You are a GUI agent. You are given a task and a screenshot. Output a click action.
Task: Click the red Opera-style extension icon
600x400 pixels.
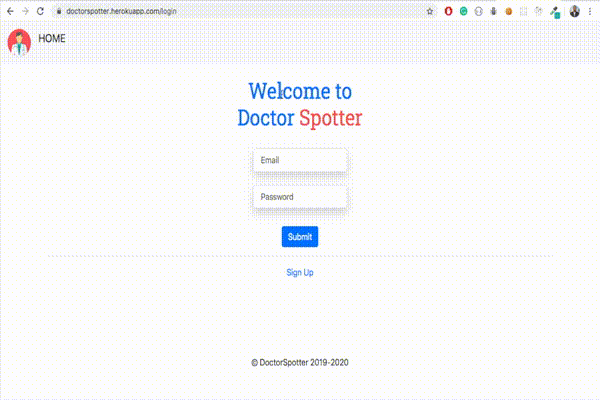click(448, 11)
